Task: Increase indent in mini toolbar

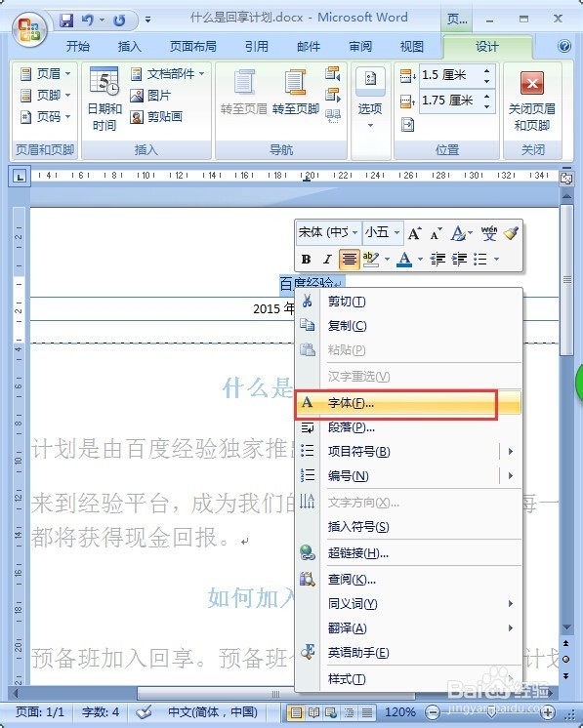Action: (459, 259)
